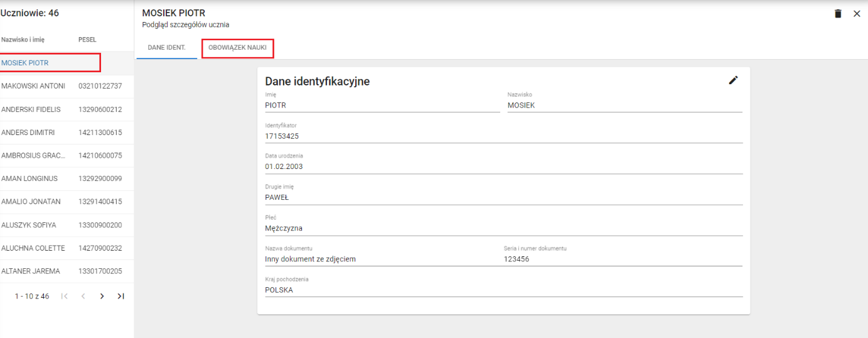This screenshot has width=868, height=338.
Task: Click the trash delete icon
Action: [838, 14]
